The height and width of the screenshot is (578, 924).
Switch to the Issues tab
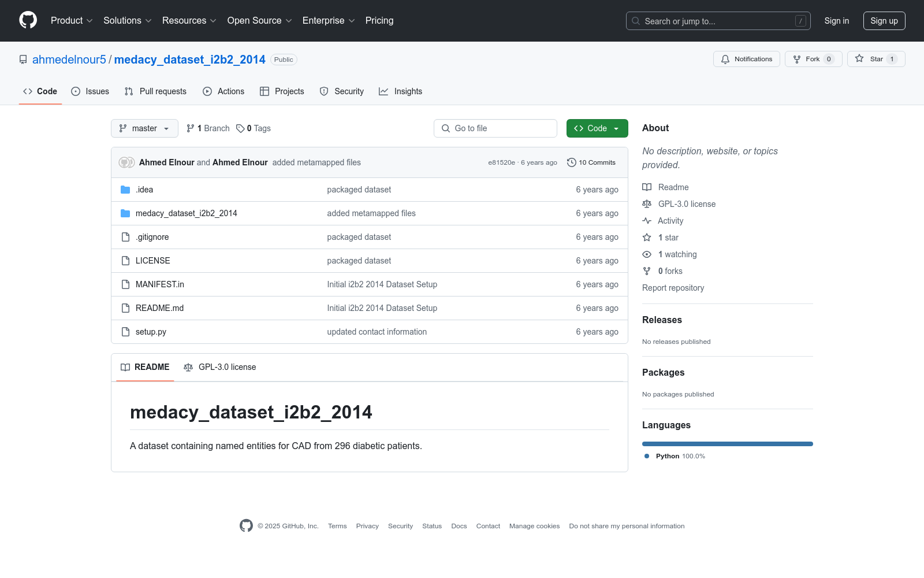pos(90,91)
